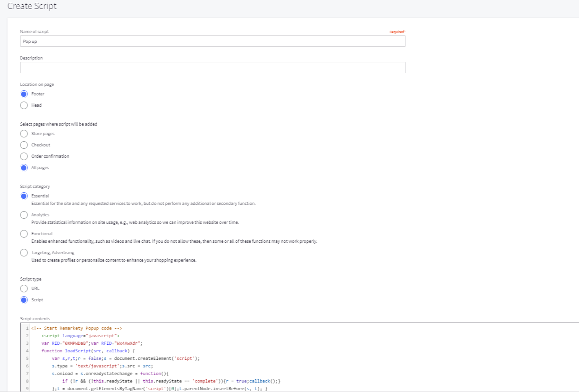This screenshot has width=579, height=392.
Task: Select Functional script category
Action: click(x=24, y=234)
